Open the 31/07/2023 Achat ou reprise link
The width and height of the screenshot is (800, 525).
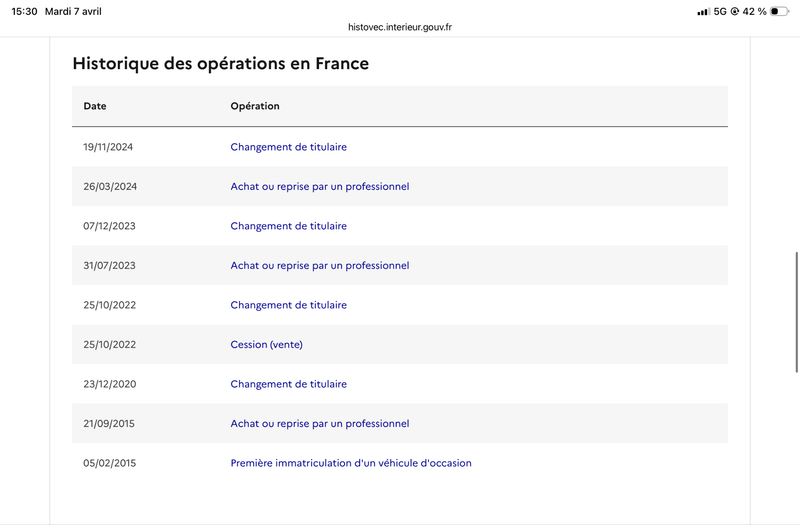point(320,265)
